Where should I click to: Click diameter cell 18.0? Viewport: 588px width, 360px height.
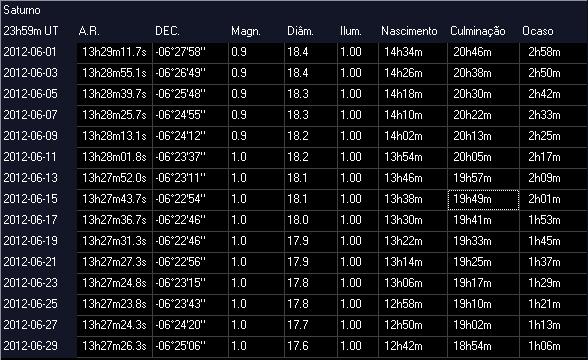310,220
